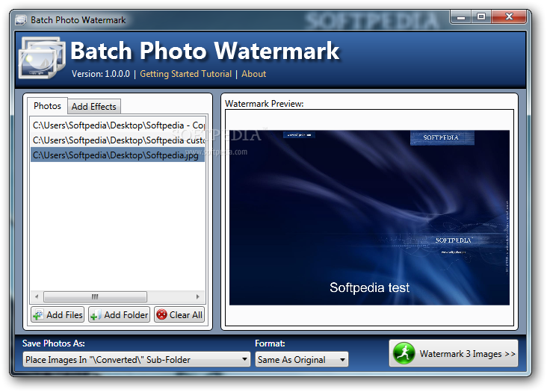Open the Format dropdown Same As Original
Screen dimensions: 547x392
(x=302, y=359)
